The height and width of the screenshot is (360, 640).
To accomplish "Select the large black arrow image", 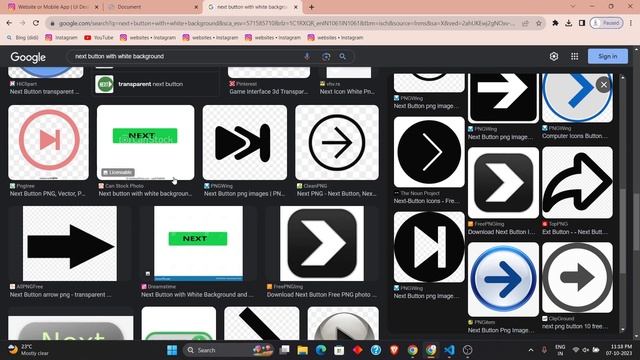I will click(70, 243).
